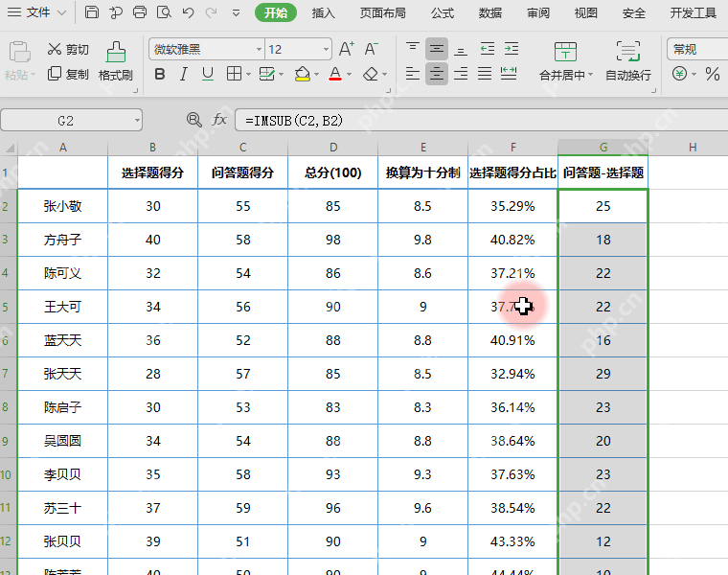Click the fill color bucket icon
The image size is (728, 575).
(303, 74)
